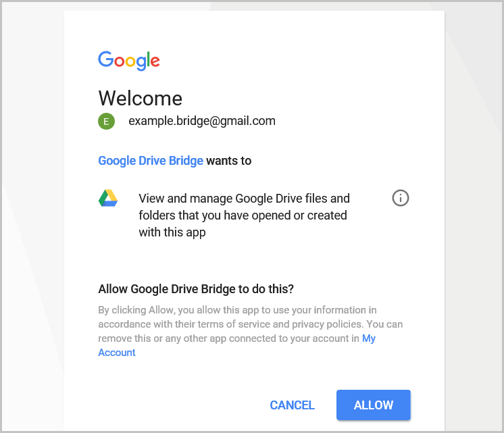Click the Google Drive triangle icon
The image size is (504, 433).
108,198
